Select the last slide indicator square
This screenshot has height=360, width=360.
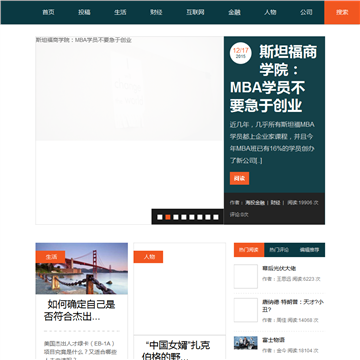coord(216,217)
